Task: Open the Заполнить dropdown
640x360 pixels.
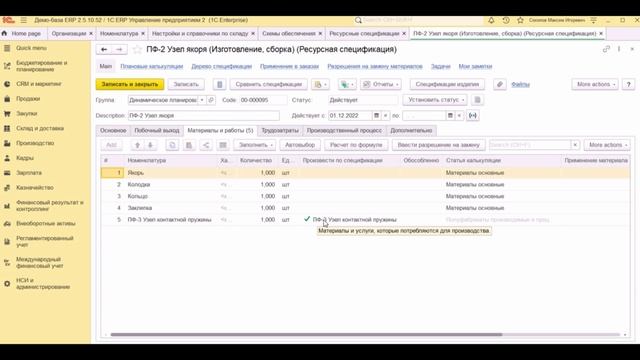Action: [255, 145]
